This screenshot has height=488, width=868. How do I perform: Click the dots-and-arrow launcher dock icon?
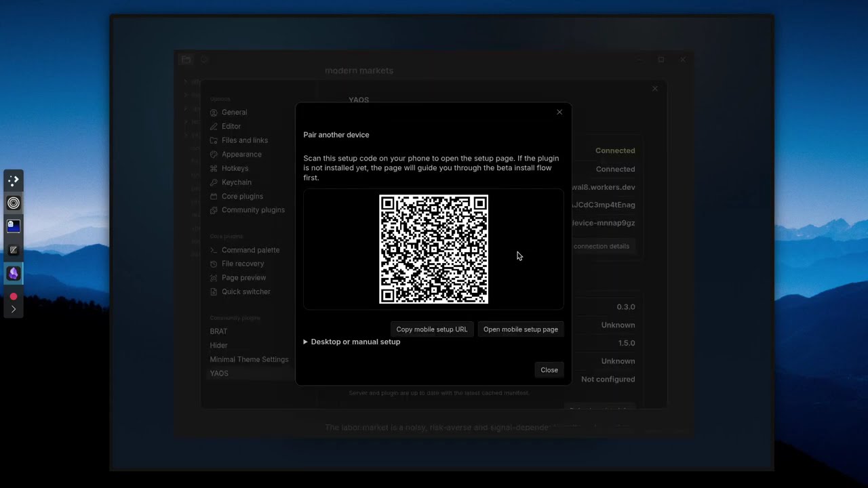pos(14,180)
